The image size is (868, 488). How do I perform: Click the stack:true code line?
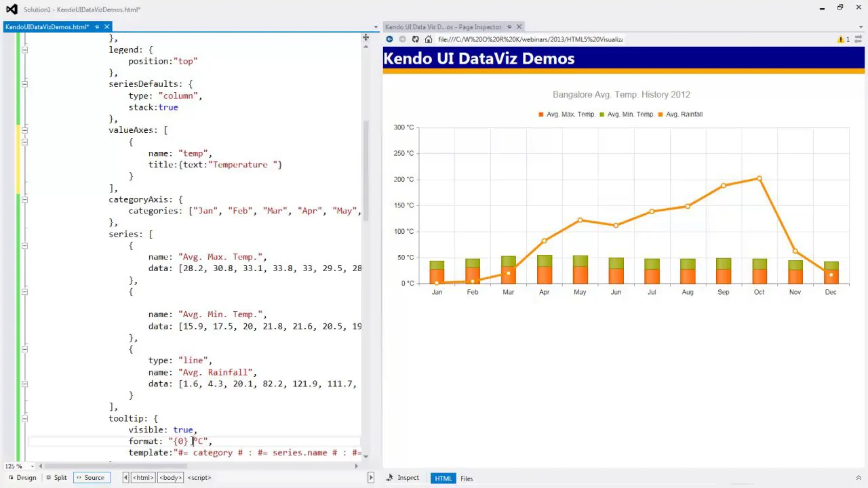coord(153,107)
